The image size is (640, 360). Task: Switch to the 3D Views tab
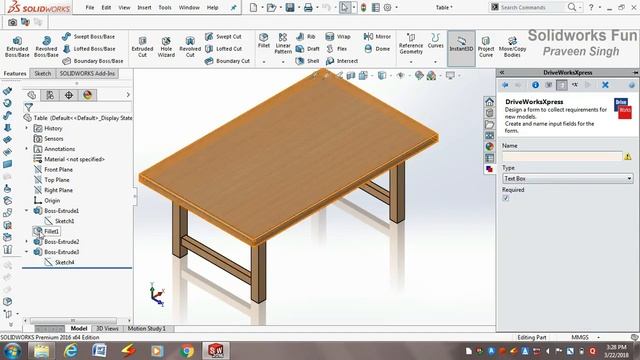(x=107, y=328)
